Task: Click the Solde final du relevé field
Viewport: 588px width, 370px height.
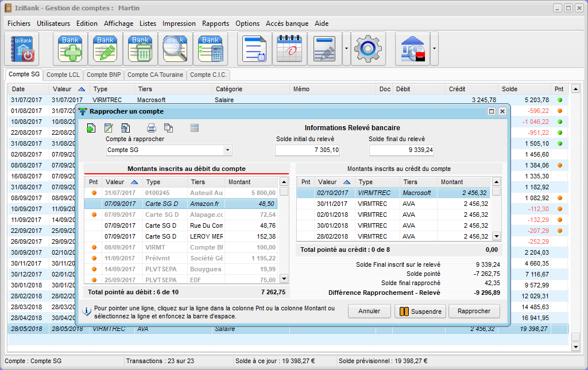Action: pyautogui.click(x=401, y=150)
